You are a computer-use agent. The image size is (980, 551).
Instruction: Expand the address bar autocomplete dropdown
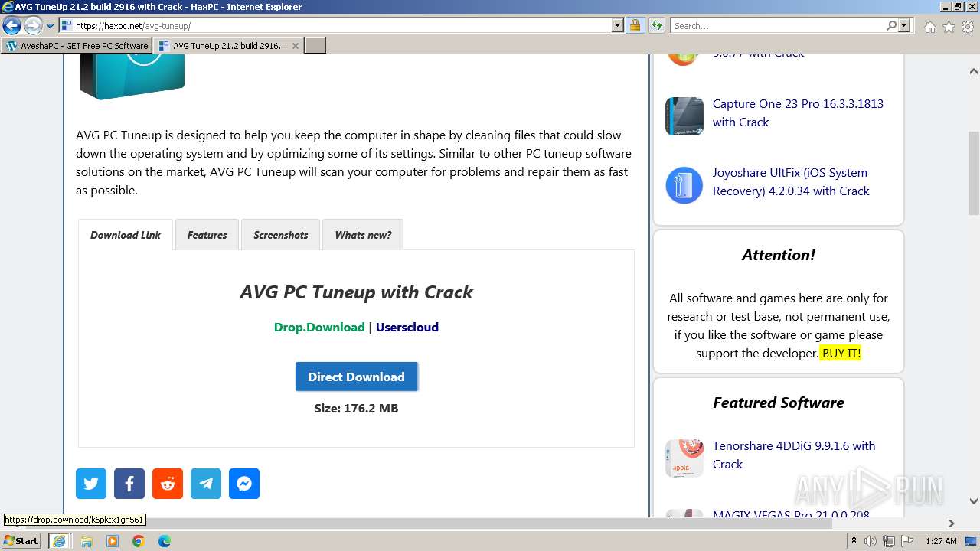[618, 26]
